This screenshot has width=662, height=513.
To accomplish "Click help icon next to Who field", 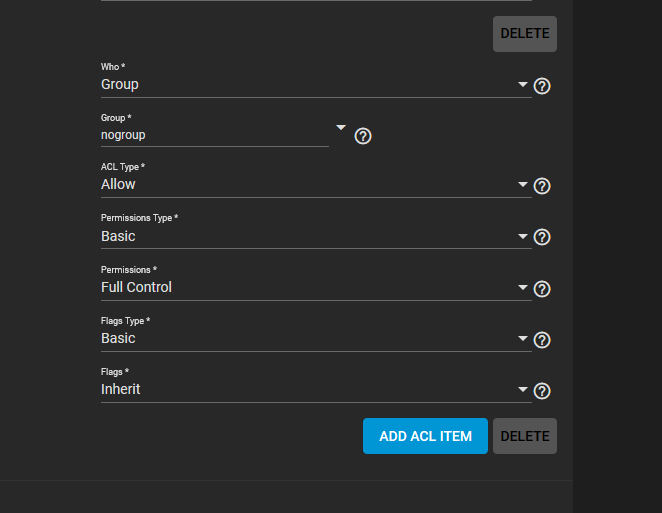I will pos(542,86).
